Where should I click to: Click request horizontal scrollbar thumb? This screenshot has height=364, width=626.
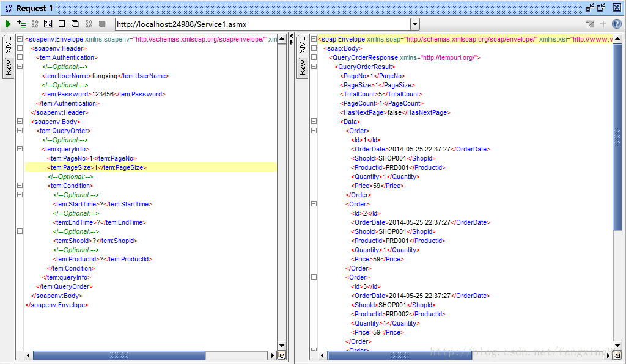(119, 355)
